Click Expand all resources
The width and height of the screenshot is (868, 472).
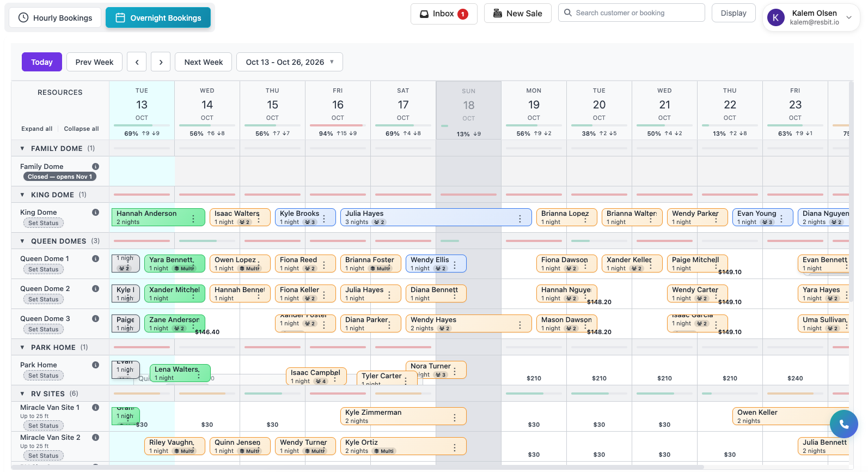tap(37, 129)
